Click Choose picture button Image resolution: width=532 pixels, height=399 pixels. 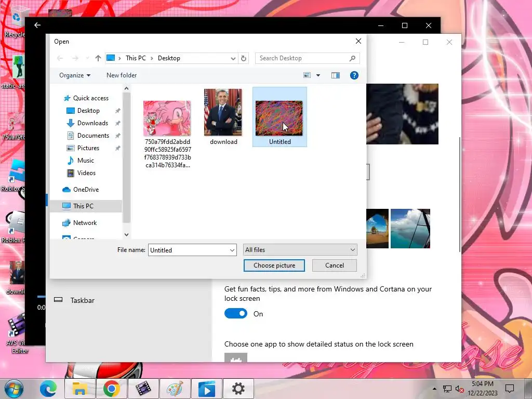pos(274,265)
